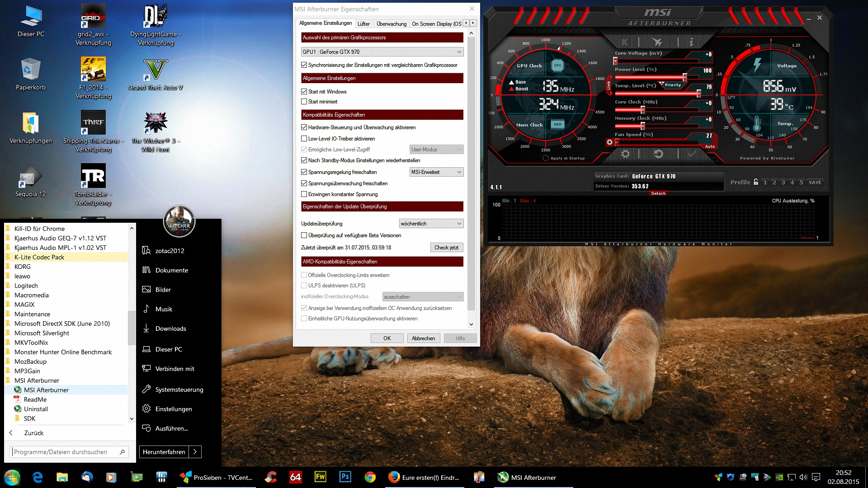Switch to the Lüfter tab
The width and height of the screenshot is (868, 488).
coord(363,23)
